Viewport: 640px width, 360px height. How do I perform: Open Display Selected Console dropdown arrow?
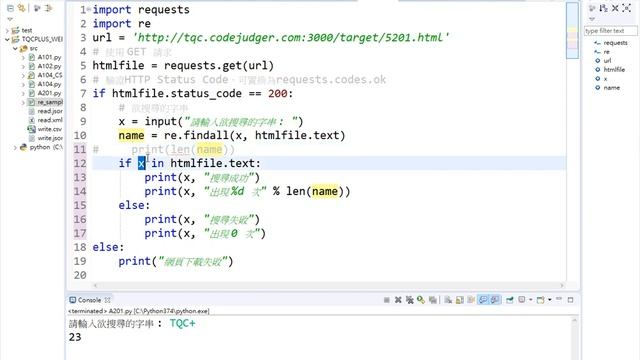click(530, 300)
